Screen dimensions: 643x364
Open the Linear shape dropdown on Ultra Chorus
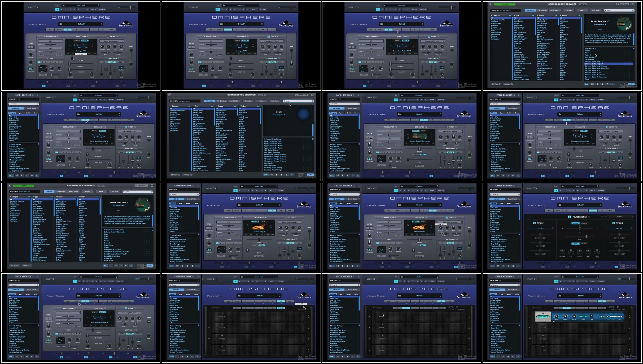(x=583, y=316)
